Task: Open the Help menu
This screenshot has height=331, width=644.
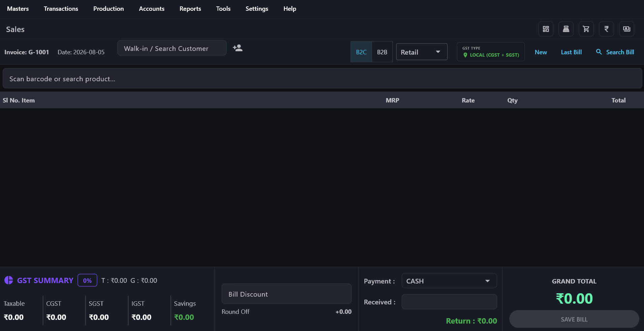Action: [x=290, y=9]
